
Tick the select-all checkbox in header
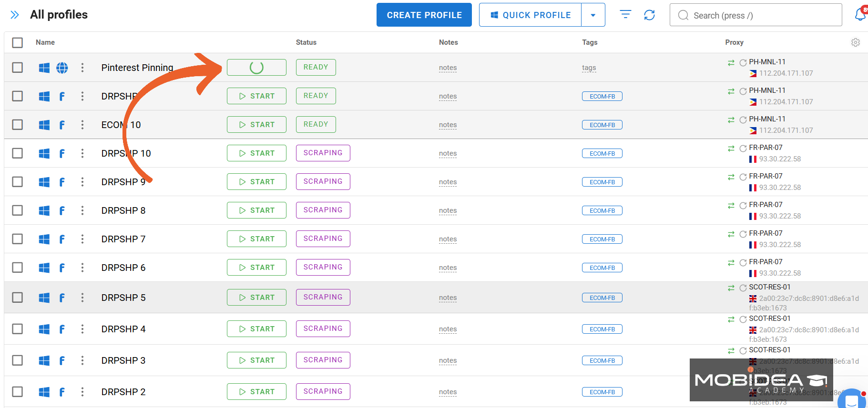[x=18, y=42]
